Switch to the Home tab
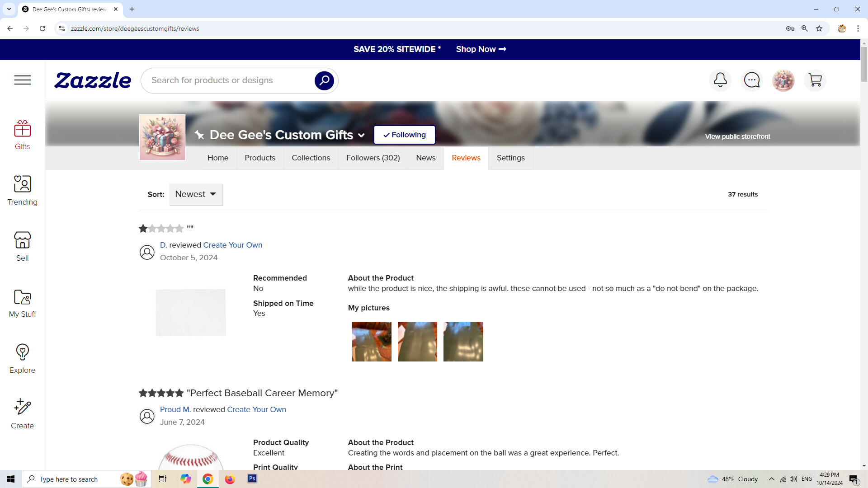Viewport: 868px width, 488px height. (x=218, y=158)
